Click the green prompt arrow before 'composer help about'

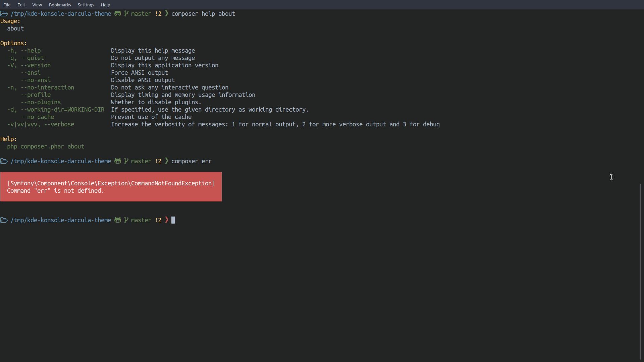click(167, 14)
